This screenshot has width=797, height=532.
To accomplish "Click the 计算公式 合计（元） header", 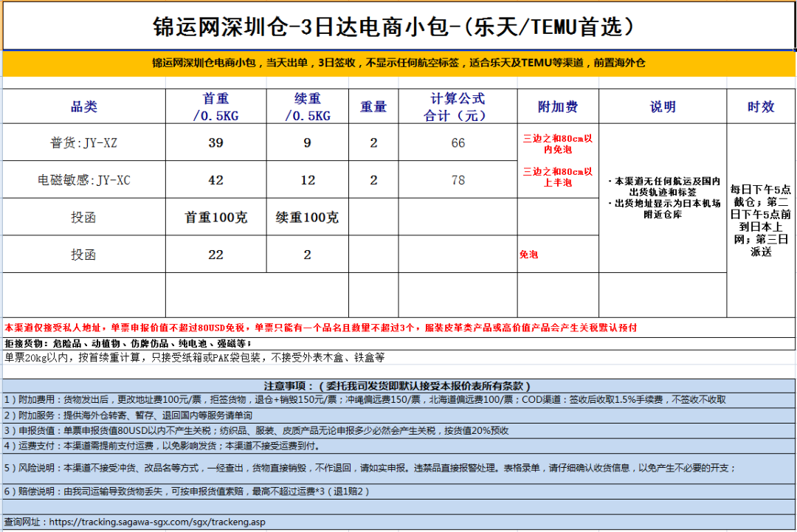I will tap(458, 107).
